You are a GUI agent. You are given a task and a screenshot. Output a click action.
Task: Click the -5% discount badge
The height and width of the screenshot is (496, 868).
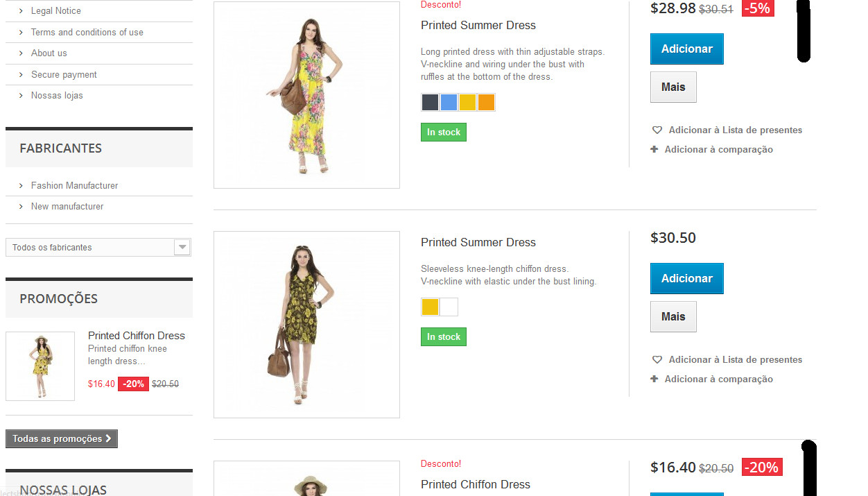[757, 8]
